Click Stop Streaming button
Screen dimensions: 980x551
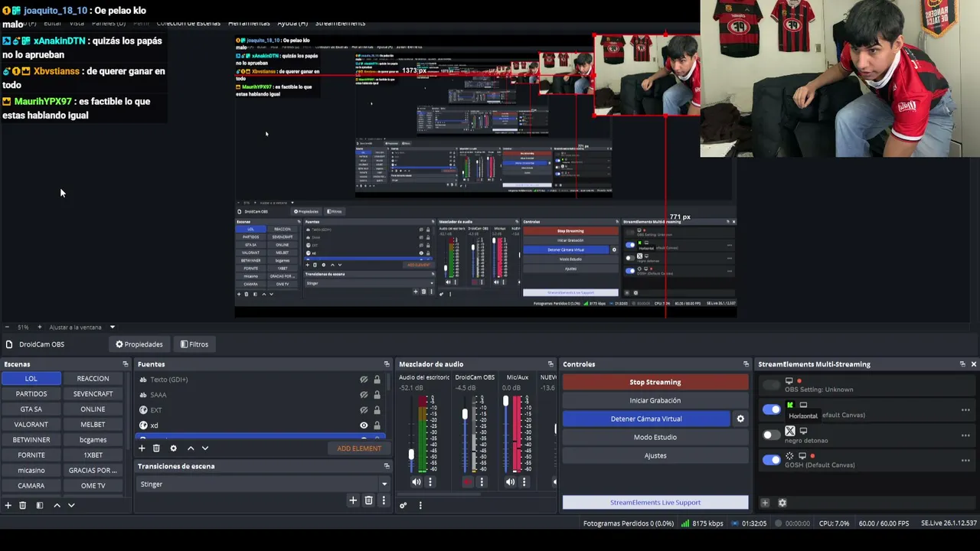655,382
